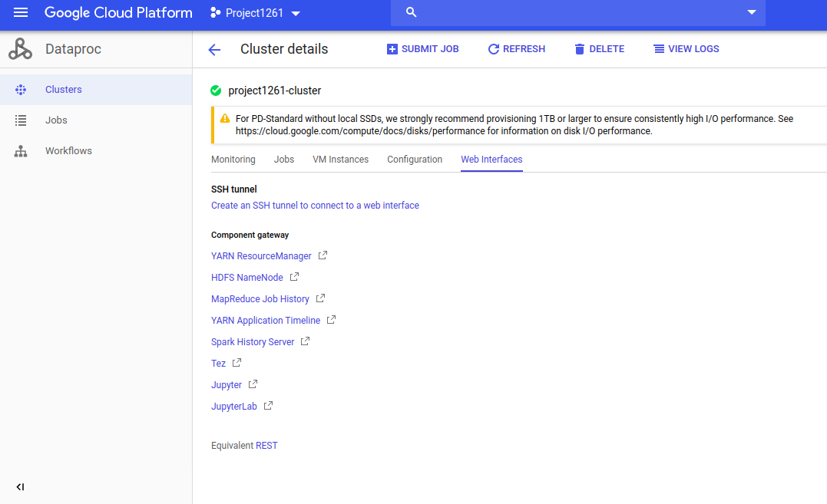Click external-link icon beside YARN Application Timeline
The image size is (827, 504).
click(x=331, y=320)
